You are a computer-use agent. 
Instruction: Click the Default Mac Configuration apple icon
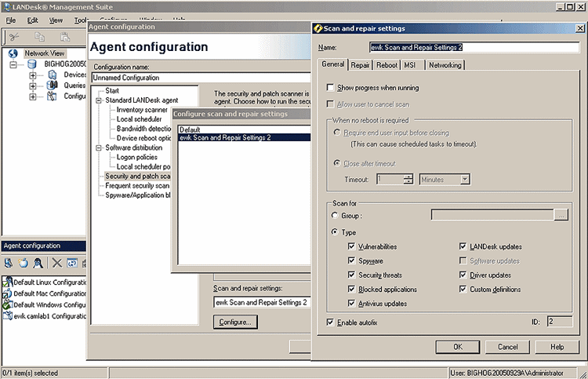[x=8, y=293]
